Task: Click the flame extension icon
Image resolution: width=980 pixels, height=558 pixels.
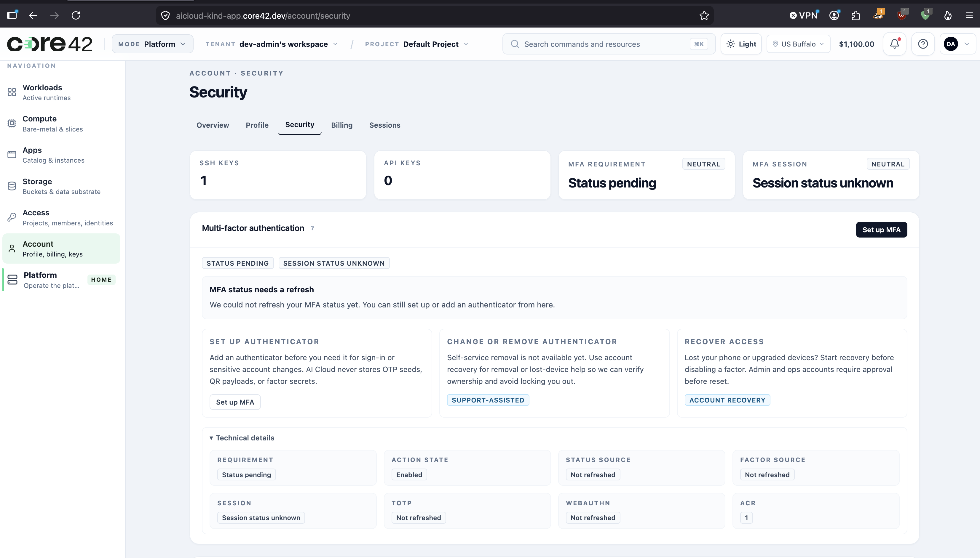Action: pos(948,16)
